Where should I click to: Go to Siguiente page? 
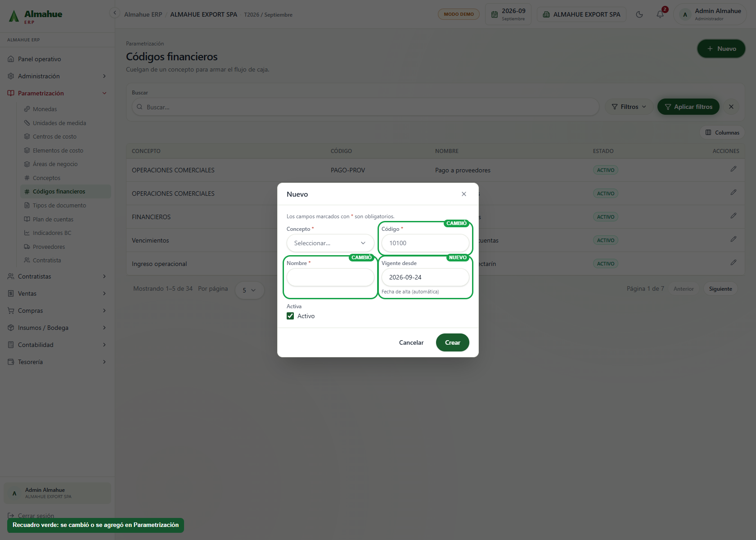(720, 289)
